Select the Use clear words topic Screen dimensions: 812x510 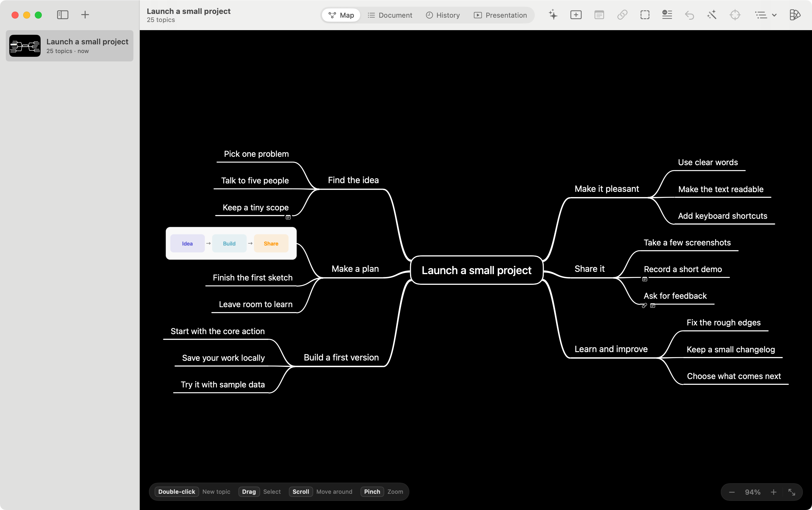(708, 162)
